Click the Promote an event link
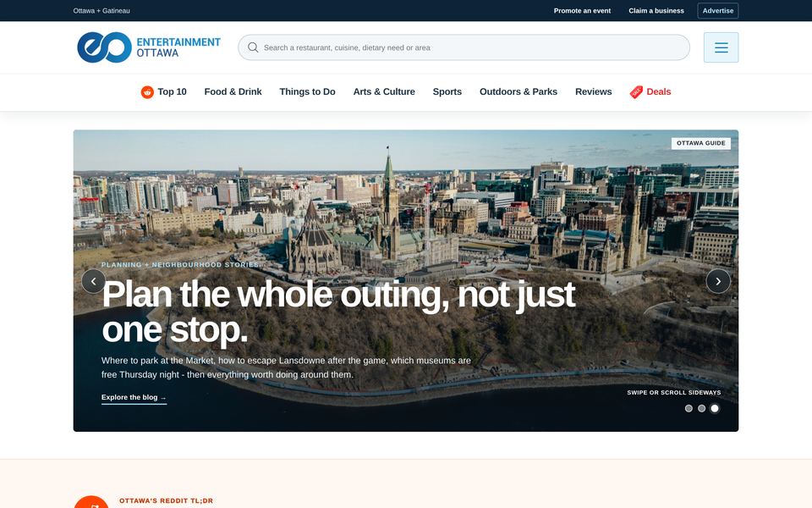Image resolution: width=812 pixels, height=508 pixels. pyautogui.click(x=582, y=10)
